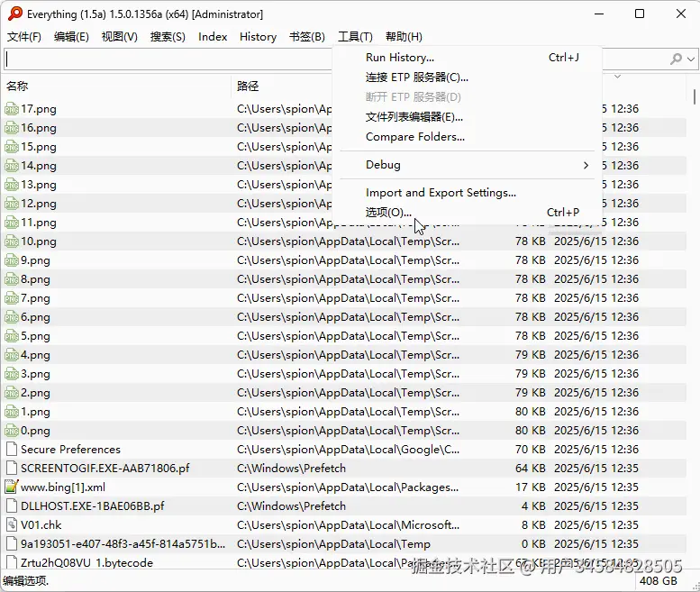This screenshot has width=700, height=592.
Task: Click the V01.chk file name
Action: [41, 525]
